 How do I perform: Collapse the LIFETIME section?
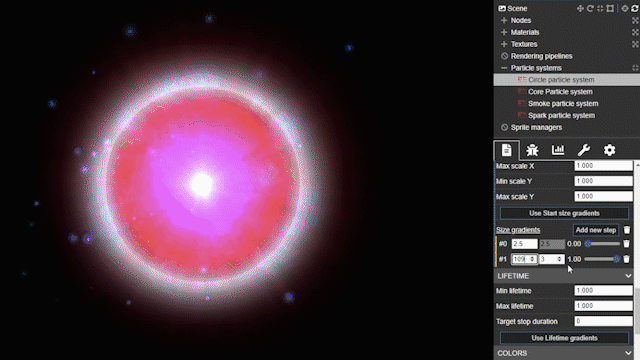point(628,276)
